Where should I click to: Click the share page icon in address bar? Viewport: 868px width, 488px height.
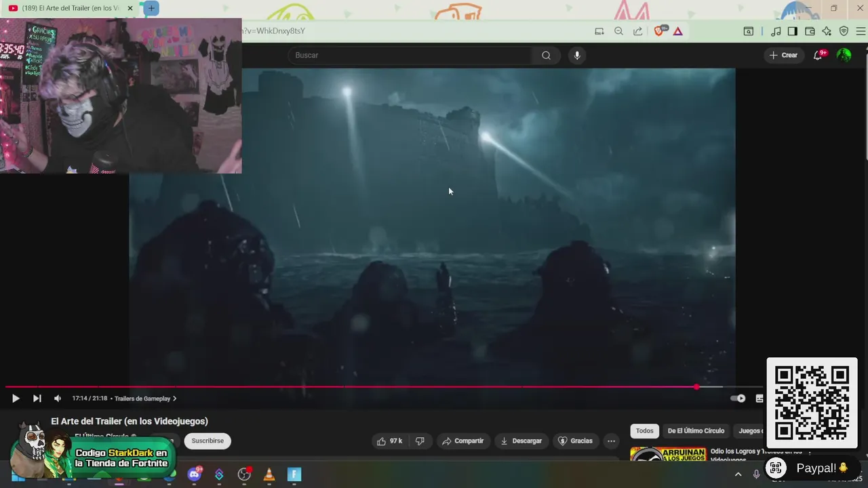click(x=638, y=31)
